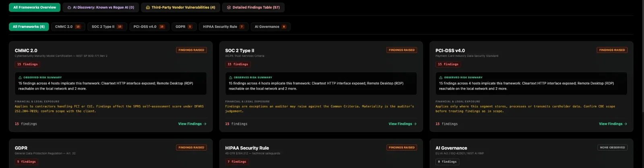
Task: Click the warning triangle icon in SOC 2 Type II risk summary
Action: pyautogui.click(x=230, y=78)
